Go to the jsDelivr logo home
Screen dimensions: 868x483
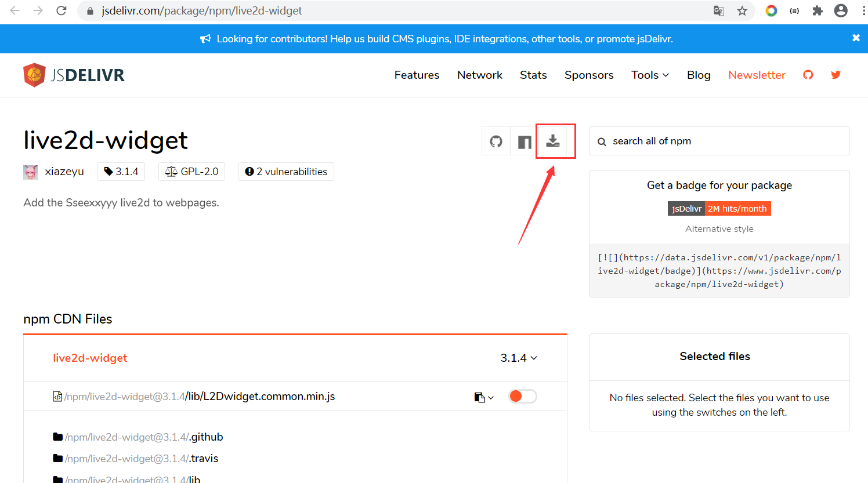pos(74,75)
